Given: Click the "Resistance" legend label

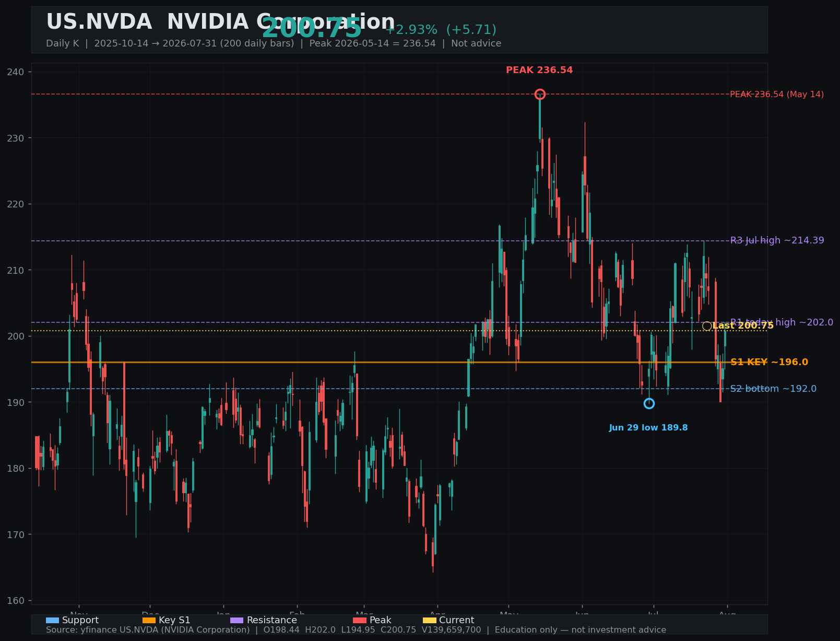Looking at the screenshot, I should [x=272, y=621].
